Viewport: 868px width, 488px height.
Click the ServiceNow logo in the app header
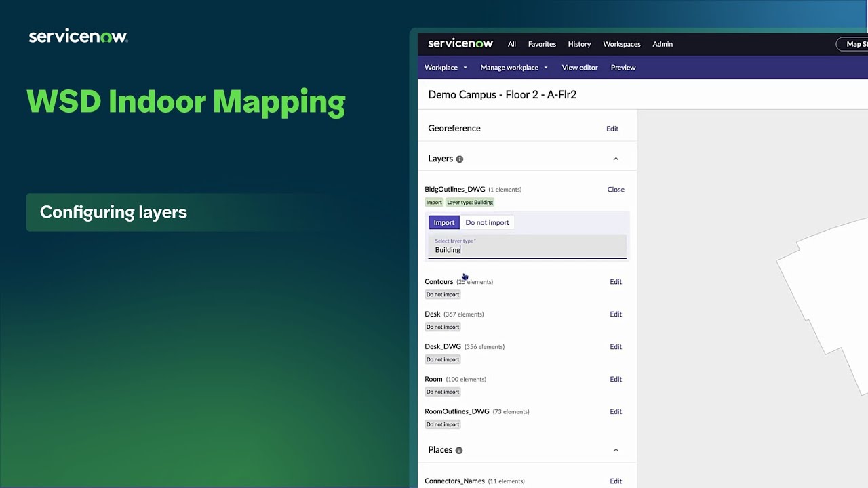coord(460,43)
